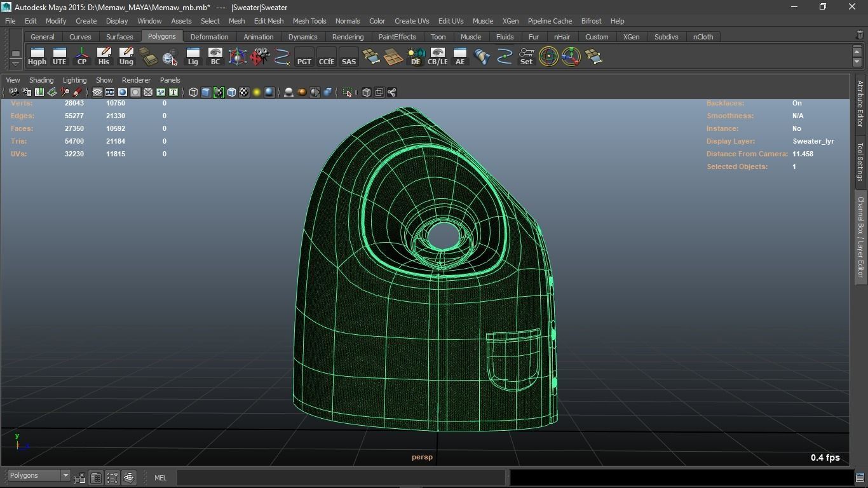Toggle the channel box list icon in the bottom bar
This screenshot has width=868, height=488.
pos(112,477)
